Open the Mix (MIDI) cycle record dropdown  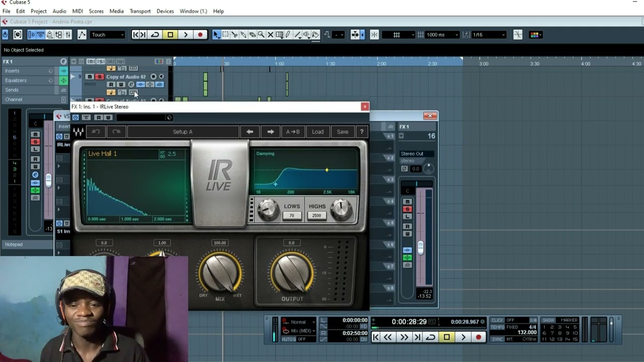tap(302, 331)
